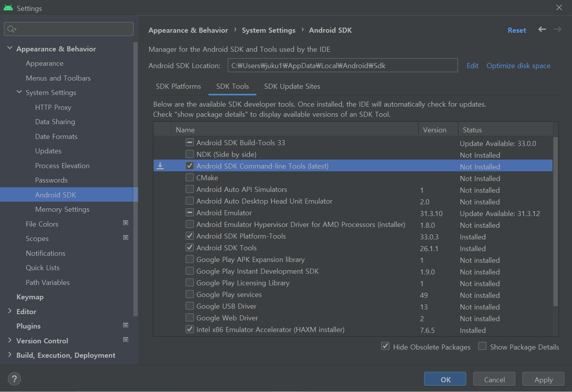Click the Cancel button
Viewport: 572px width, 392px height.
494,379
